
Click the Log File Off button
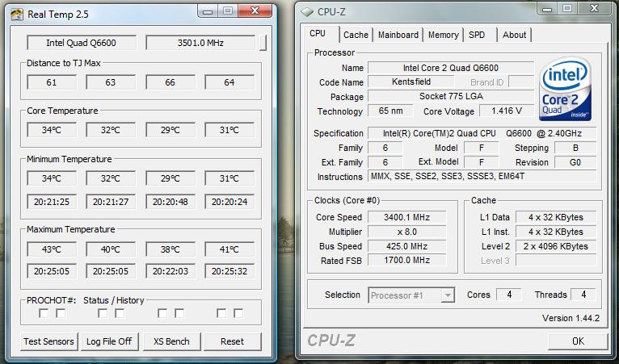tap(109, 341)
